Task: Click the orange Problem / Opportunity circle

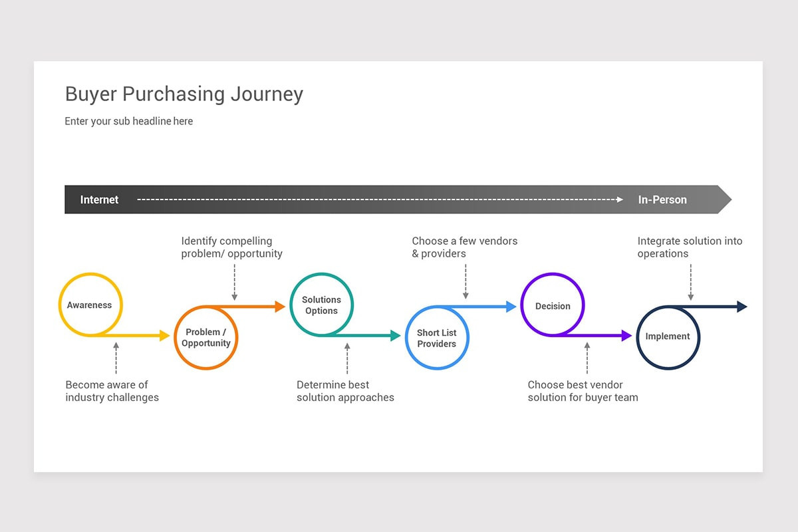Action: (205, 337)
